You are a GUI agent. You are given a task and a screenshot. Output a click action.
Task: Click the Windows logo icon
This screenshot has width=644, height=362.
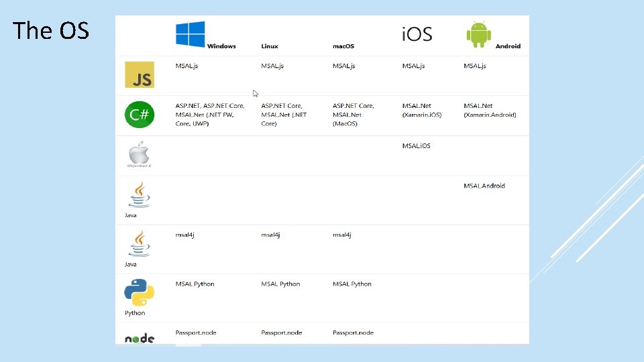point(190,34)
